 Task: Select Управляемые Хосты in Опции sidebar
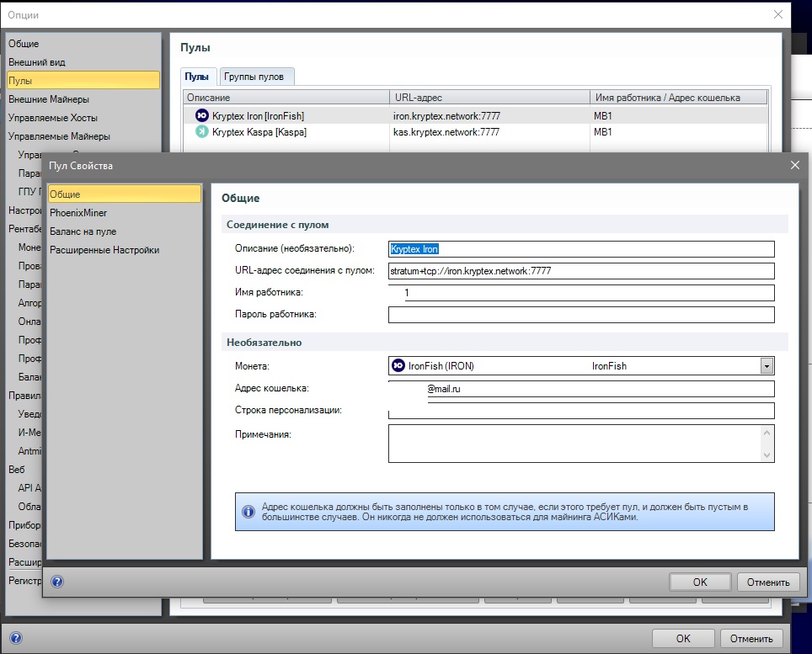[x=53, y=118]
